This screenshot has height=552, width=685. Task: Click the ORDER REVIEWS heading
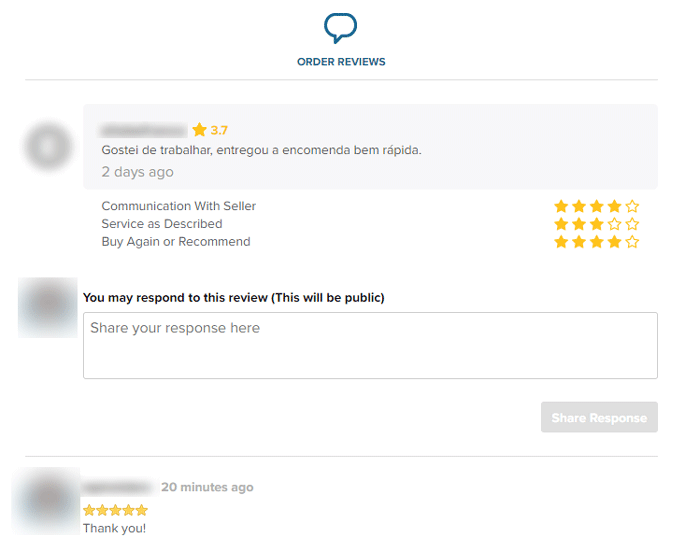coord(341,62)
